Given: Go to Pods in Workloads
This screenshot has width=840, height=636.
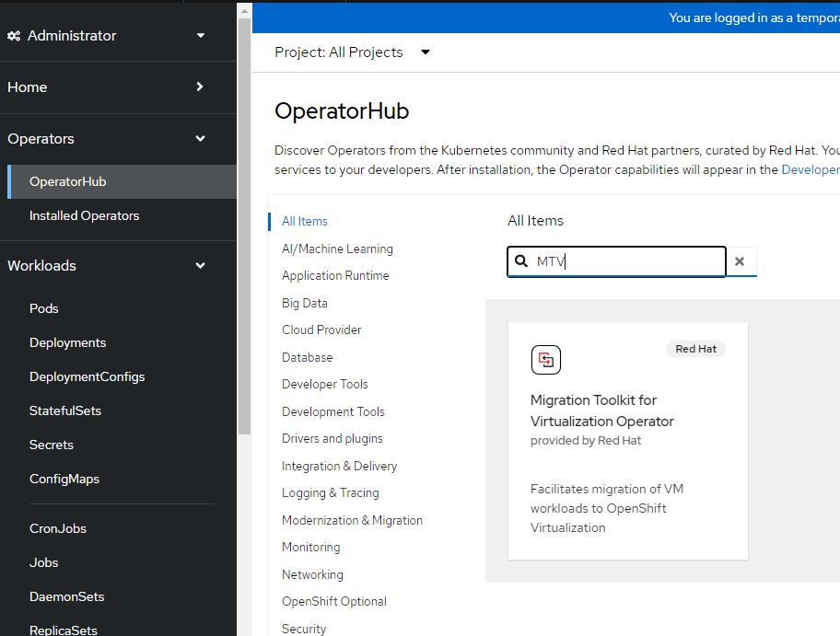Looking at the screenshot, I should (44, 309).
